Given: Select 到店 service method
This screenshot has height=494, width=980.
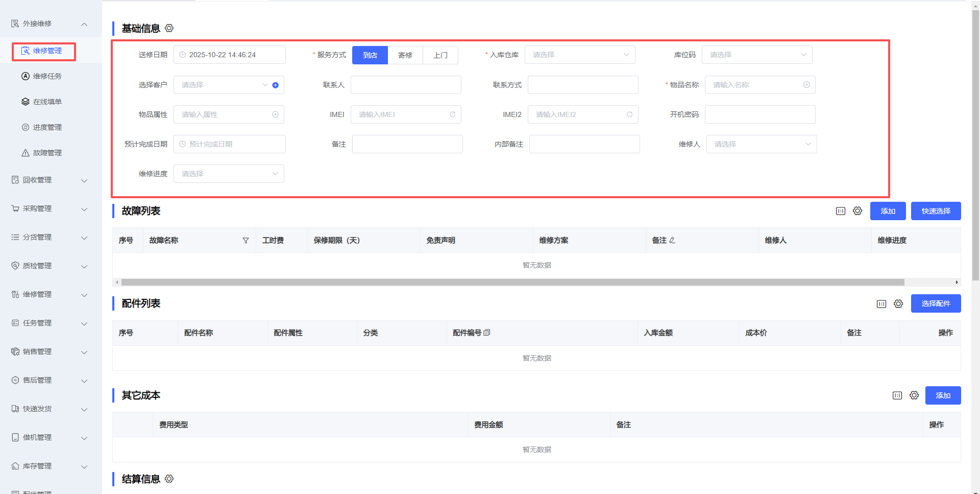Looking at the screenshot, I should click(x=370, y=55).
